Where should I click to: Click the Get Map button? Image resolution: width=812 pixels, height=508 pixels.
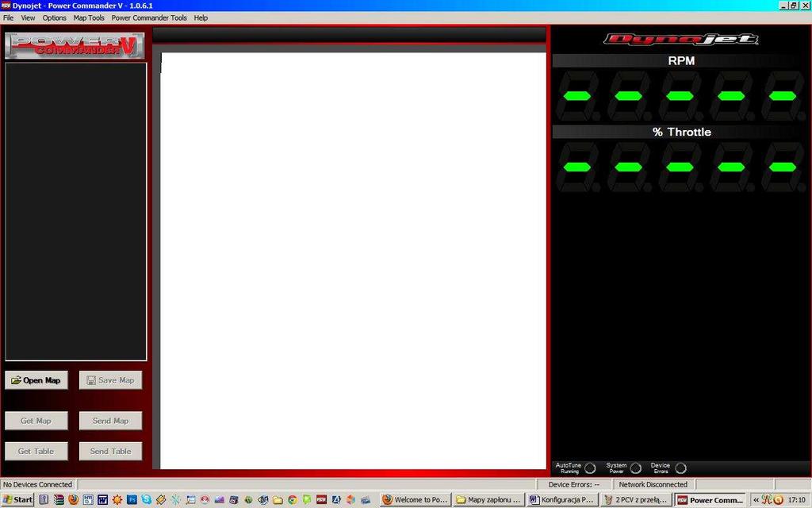[x=36, y=421]
